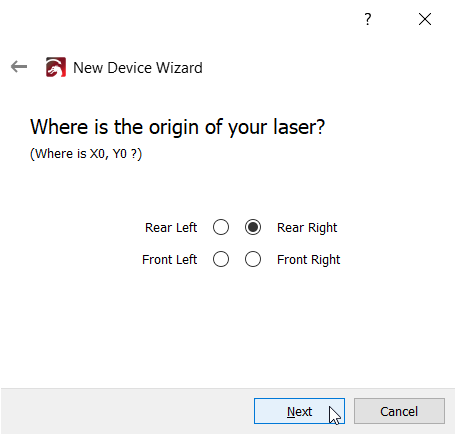Click the blank white area below the radio options
Screen dimensions: 456x435
coord(228,327)
